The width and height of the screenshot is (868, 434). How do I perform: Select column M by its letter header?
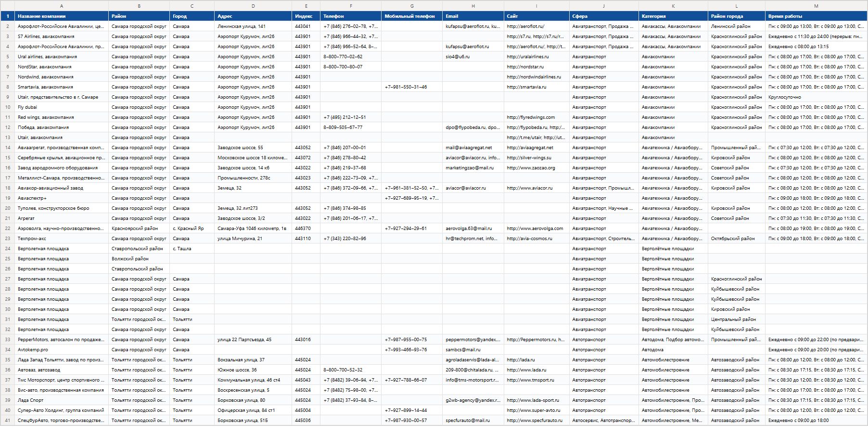(816, 6)
